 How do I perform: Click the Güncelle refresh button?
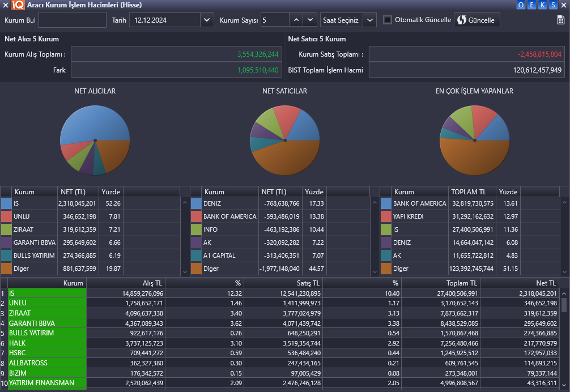(477, 20)
